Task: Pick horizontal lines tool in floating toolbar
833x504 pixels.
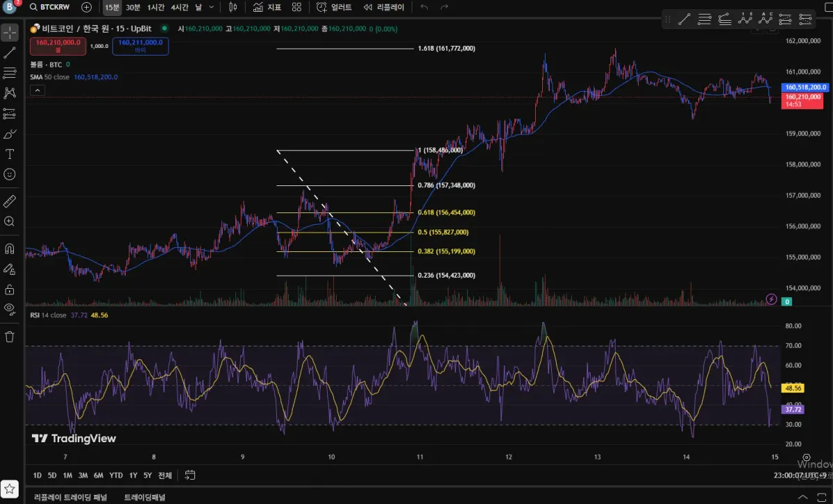Action: click(x=704, y=19)
